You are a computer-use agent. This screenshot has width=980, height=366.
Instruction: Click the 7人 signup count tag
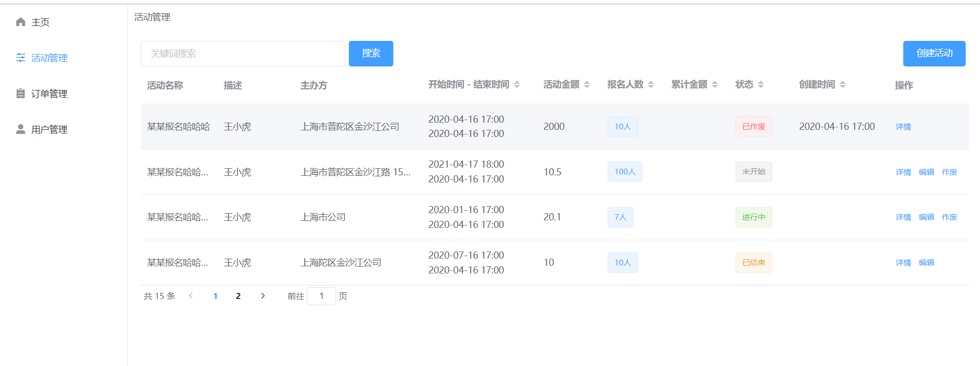[x=620, y=217]
